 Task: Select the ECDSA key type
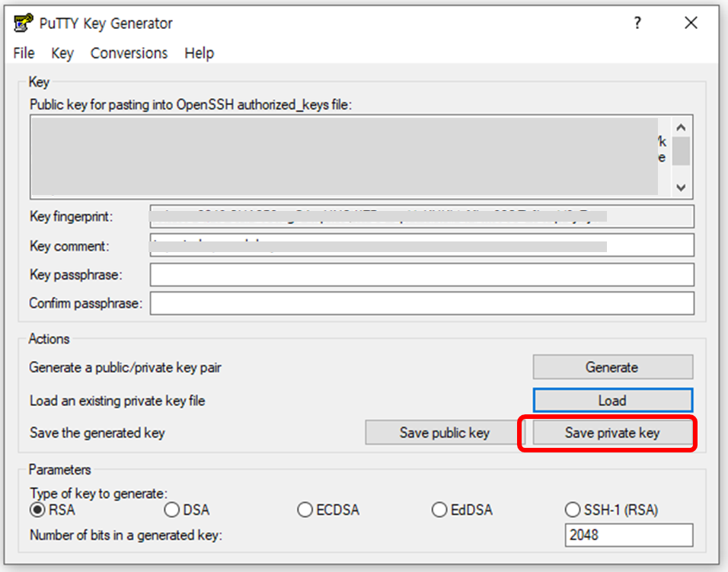328,510
